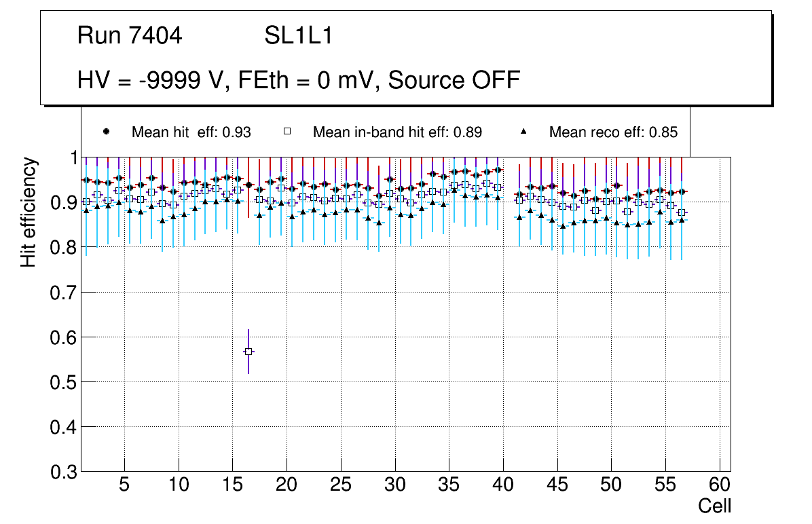
Task: Click the open square marker in the legend
Action: click(287, 132)
